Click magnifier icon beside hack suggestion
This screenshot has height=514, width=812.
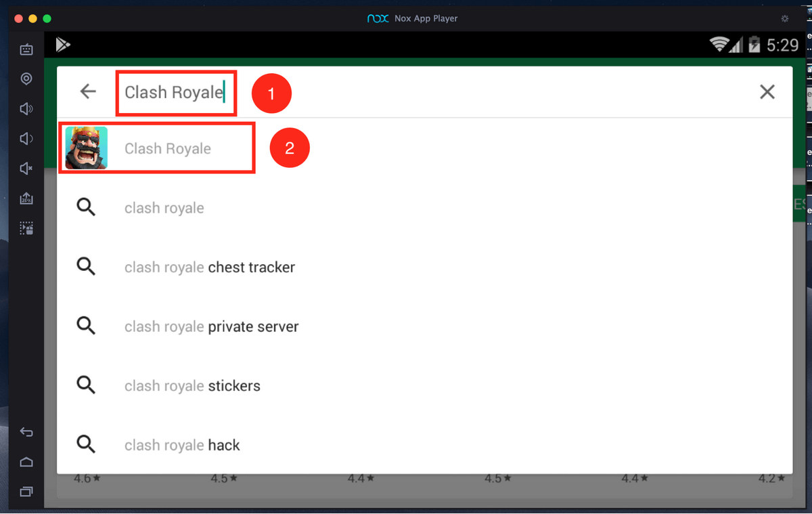click(86, 445)
